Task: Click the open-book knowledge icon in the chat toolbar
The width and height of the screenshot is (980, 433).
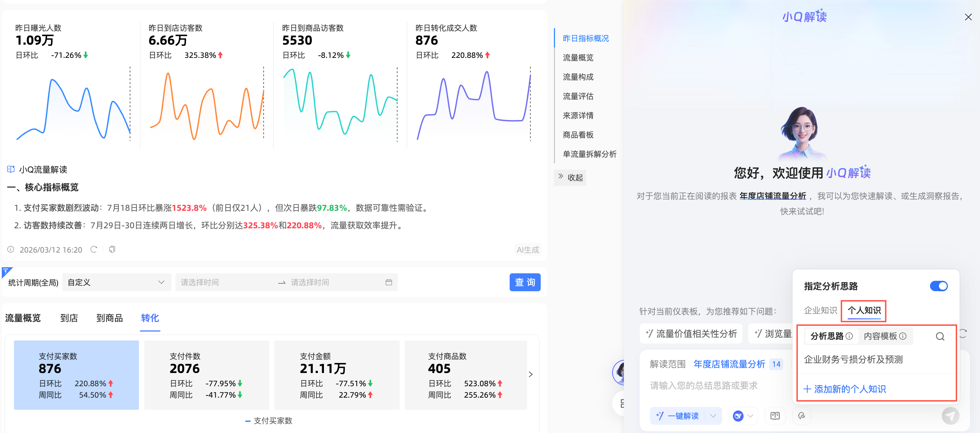Action: pyautogui.click(x=775, y=415)
